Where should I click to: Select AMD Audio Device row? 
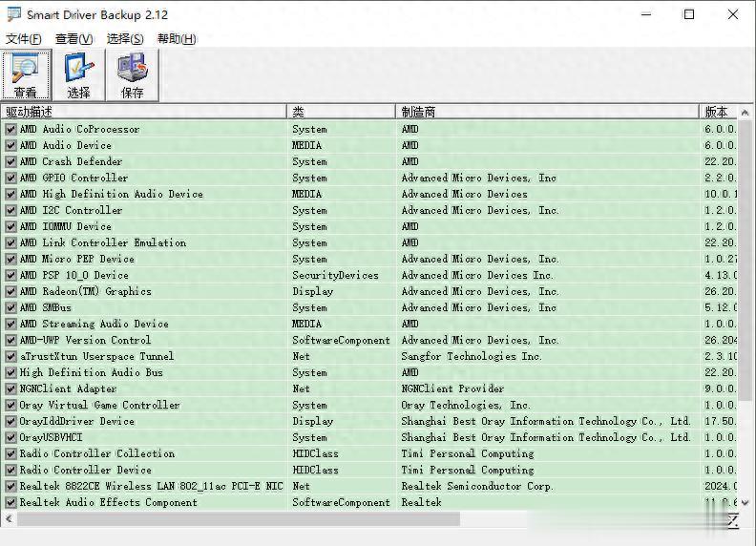[x=368, y=146]
